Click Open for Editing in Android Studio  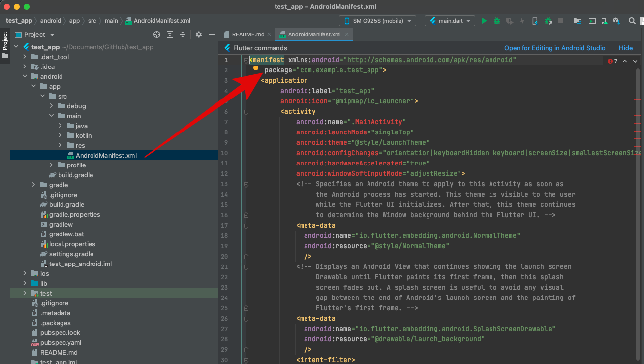[x=555, y=48]
